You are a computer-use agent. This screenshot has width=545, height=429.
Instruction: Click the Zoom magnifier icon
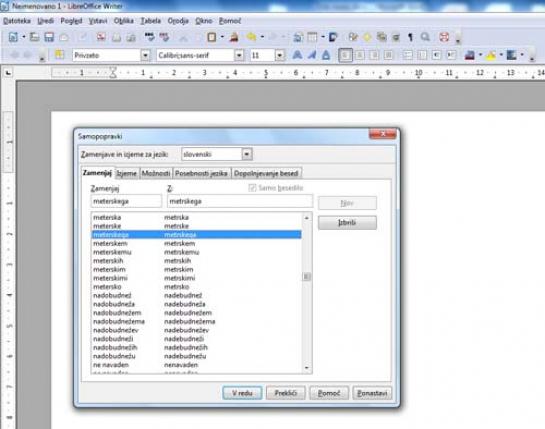coord(425,37)
